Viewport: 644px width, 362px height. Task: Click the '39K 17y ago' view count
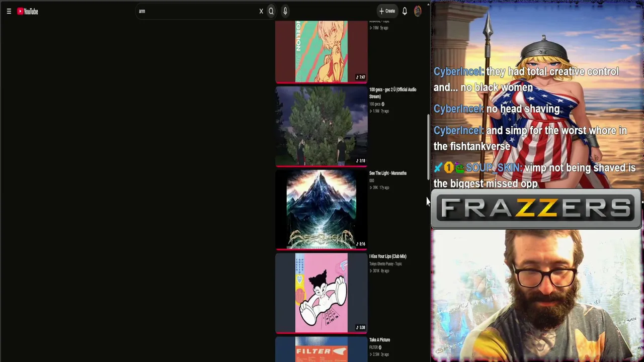(380, 188)
